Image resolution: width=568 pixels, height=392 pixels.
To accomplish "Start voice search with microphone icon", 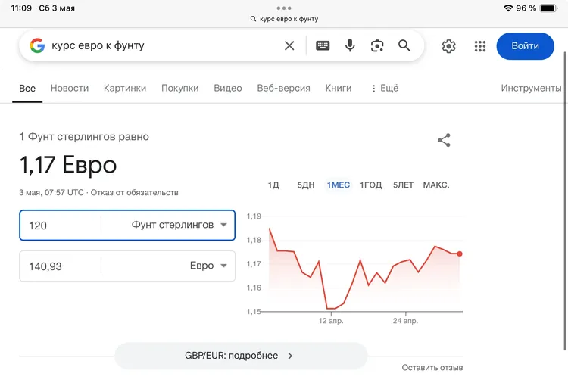I will click(350, 46).
